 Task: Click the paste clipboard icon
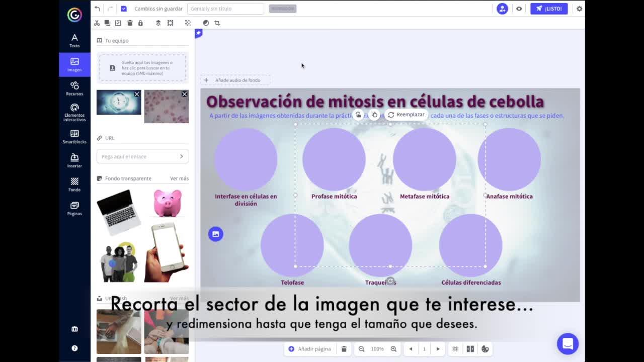118,23
